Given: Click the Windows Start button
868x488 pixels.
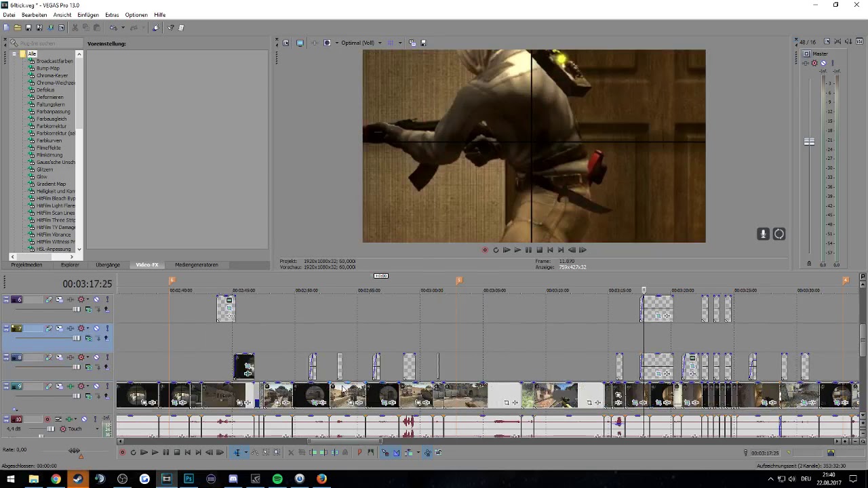Looking at the screenshot, I should [x=11, y=479].
